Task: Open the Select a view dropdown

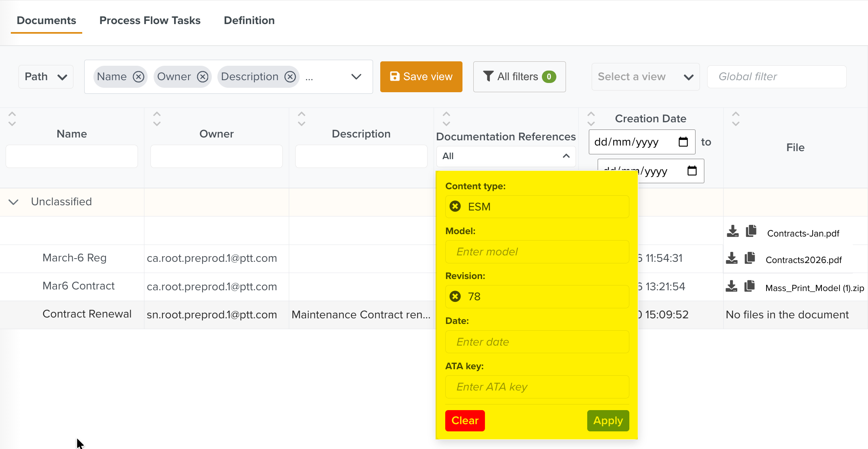Action: pyautogui.click(x=645, y=77)
